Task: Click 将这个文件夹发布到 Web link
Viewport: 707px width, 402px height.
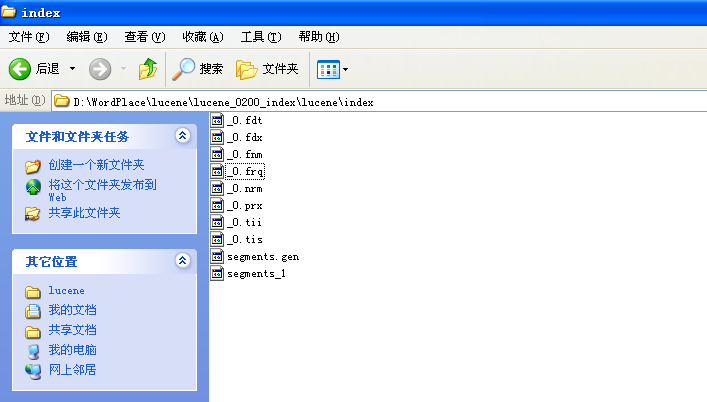Action: [102, 190]
